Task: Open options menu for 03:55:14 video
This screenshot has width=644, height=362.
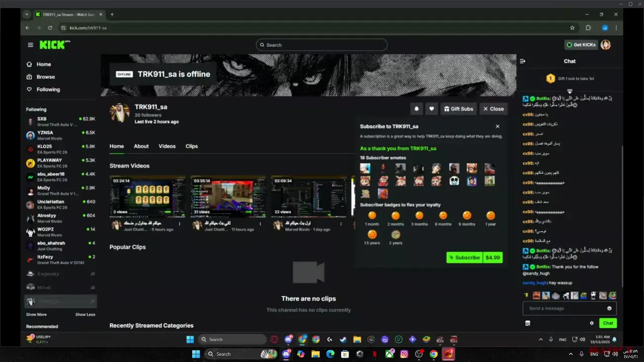Action: point(260,224)
